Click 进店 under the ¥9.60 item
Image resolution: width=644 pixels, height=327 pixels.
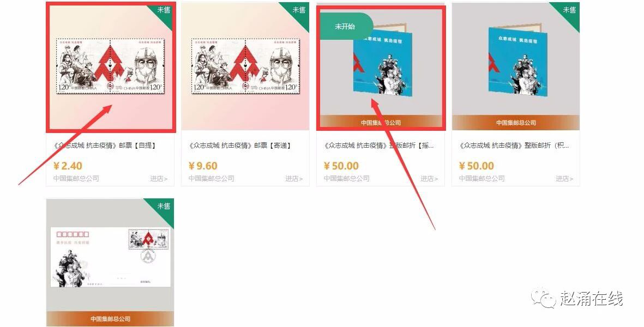click(294, 178)
